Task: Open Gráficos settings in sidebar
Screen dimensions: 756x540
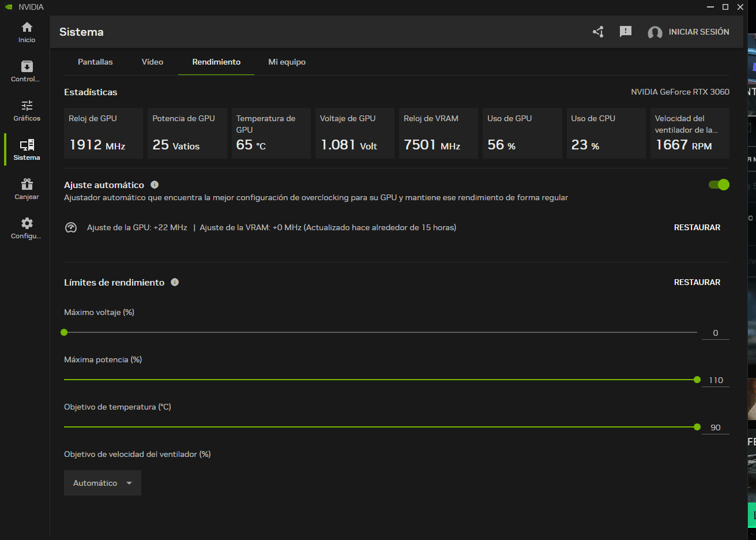Action: pyautogui.click(x=27, y=111)
